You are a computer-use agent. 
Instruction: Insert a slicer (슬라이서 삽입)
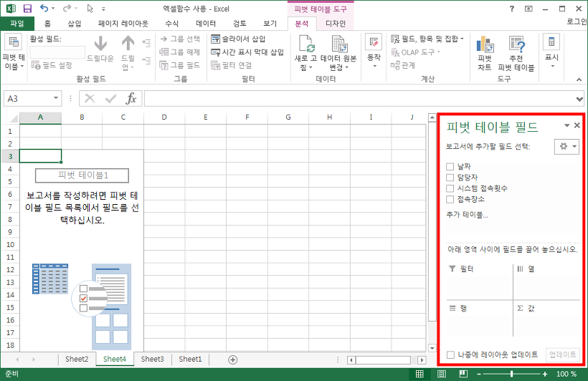(239, 39)
